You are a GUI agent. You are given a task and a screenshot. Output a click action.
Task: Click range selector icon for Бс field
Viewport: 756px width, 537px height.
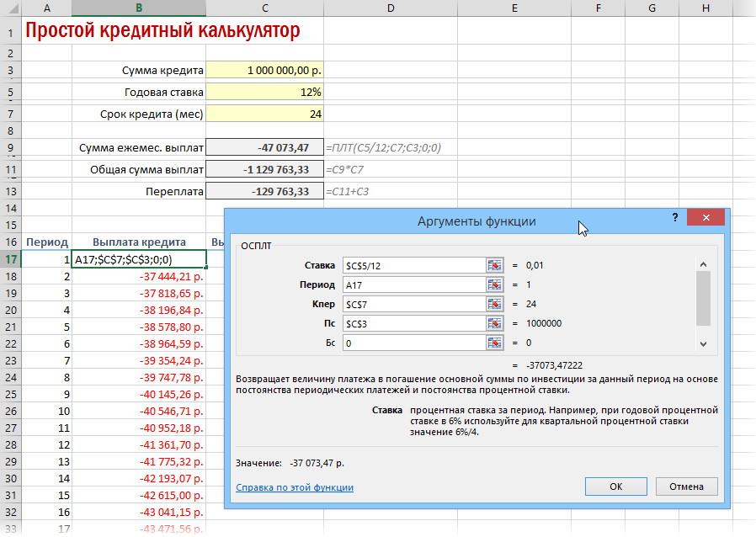point(494,343)
